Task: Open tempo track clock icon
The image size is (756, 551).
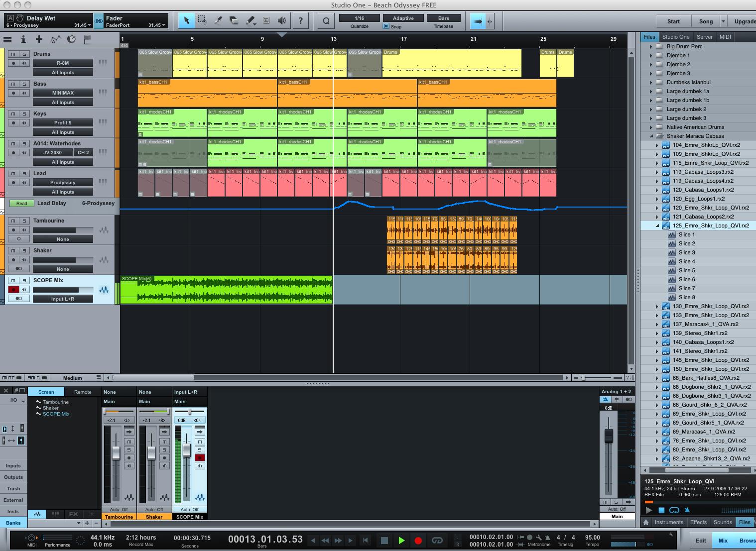Action: pyautogui.click(x=71, y=39)
